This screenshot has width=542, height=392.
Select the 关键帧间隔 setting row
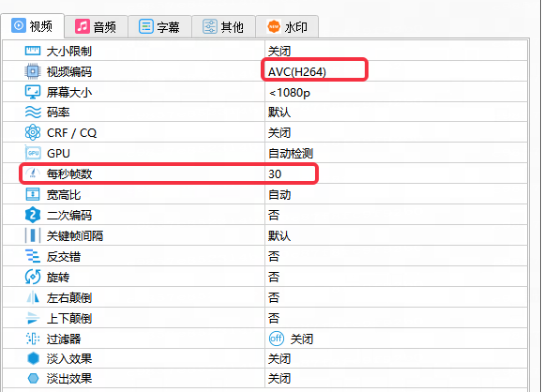[264, 235]
